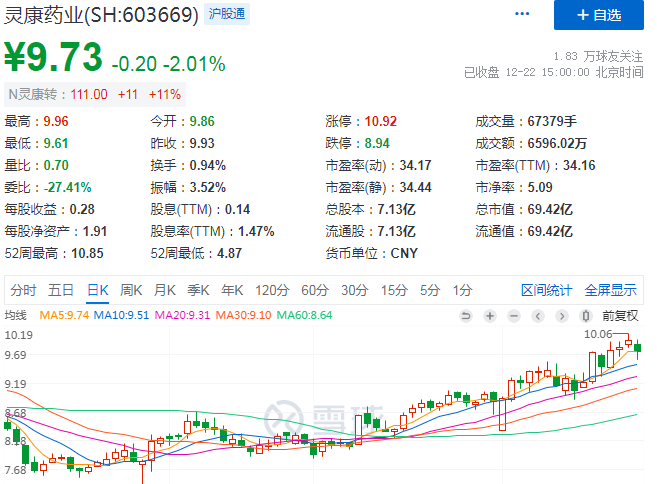657x484 pixels.
Task: Switch to the 分时 chart tab
Action: tap(23, 290)
